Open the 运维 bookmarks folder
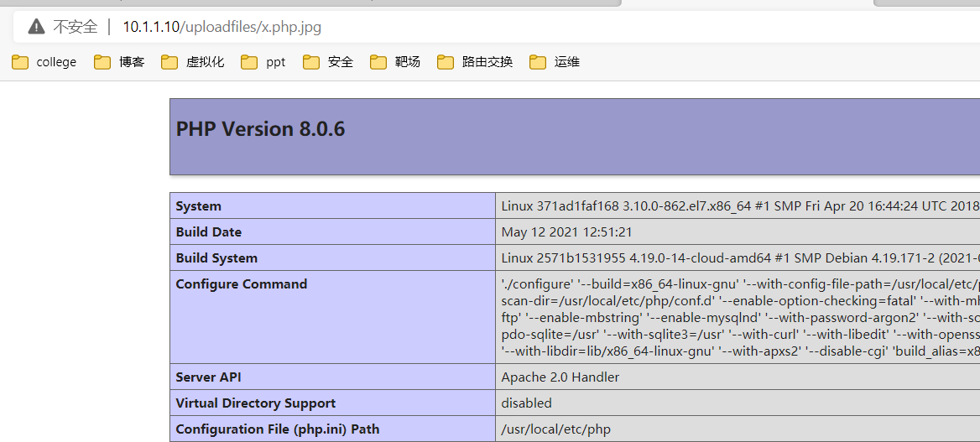The image size is (980, 442). [x=555, y=62]
